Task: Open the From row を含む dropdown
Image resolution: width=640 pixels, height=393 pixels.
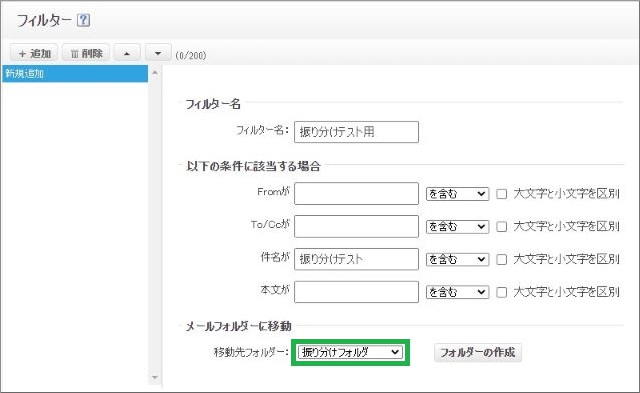Action: pos(458,194)
